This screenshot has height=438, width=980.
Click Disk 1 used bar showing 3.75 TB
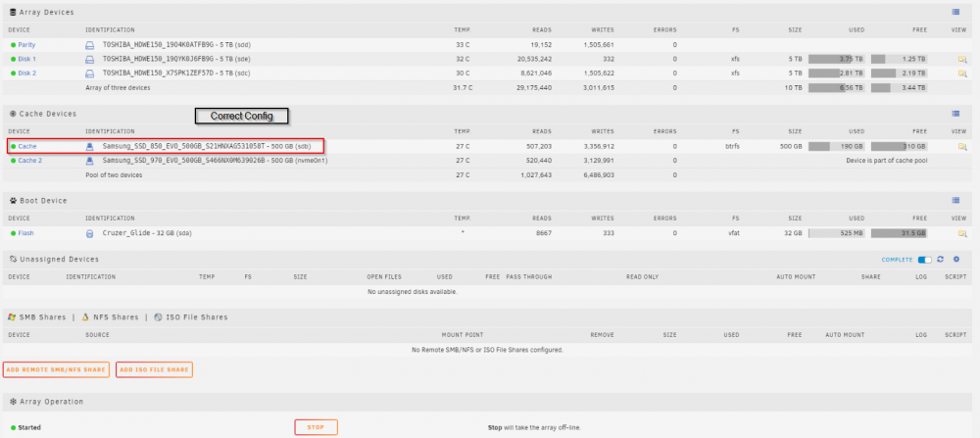[836, 60]
